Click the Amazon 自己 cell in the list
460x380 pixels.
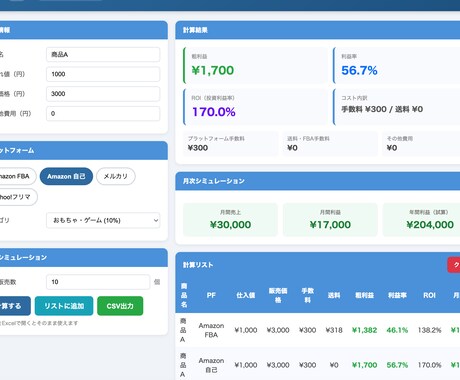point(211,365)
